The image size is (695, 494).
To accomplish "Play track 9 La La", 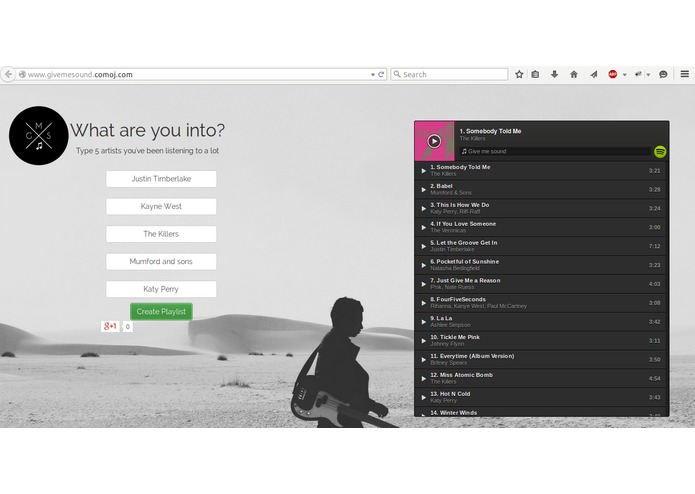I will pyautogui.click(x=423, y=322).
